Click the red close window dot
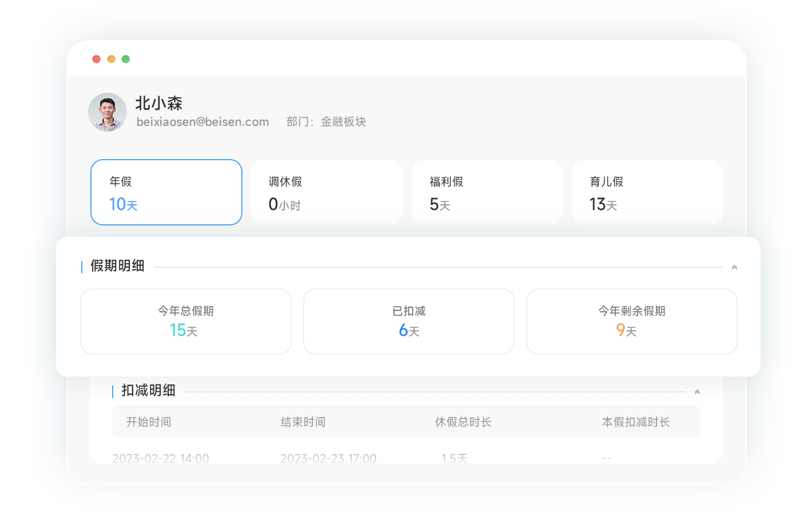 coord(96,59)
